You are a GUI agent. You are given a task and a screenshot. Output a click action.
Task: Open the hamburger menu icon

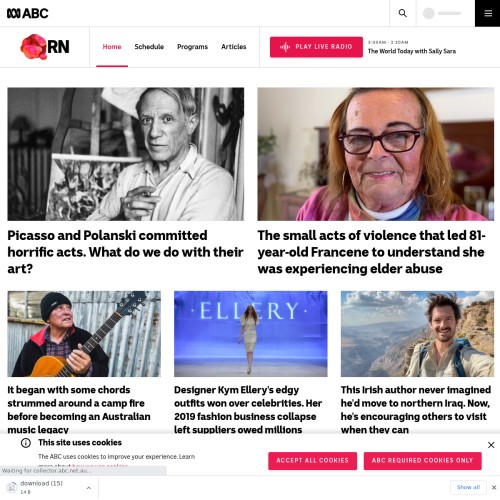click(x=488, y=13)
